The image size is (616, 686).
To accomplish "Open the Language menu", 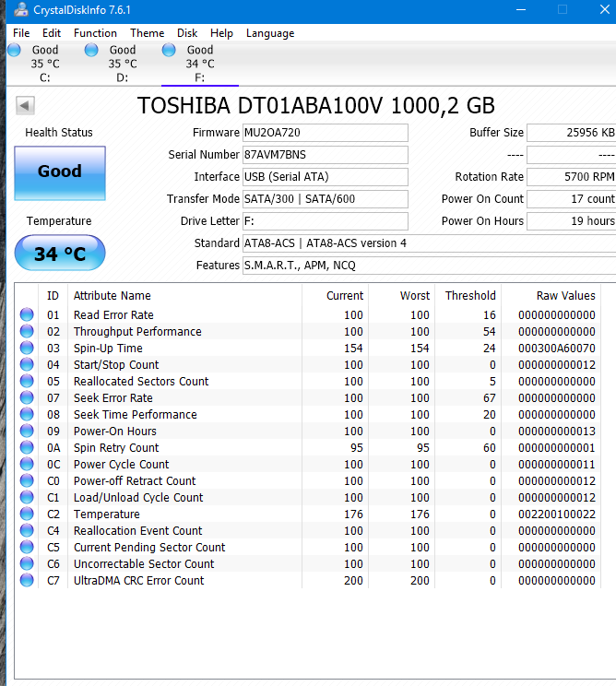I will click(270, 33).
